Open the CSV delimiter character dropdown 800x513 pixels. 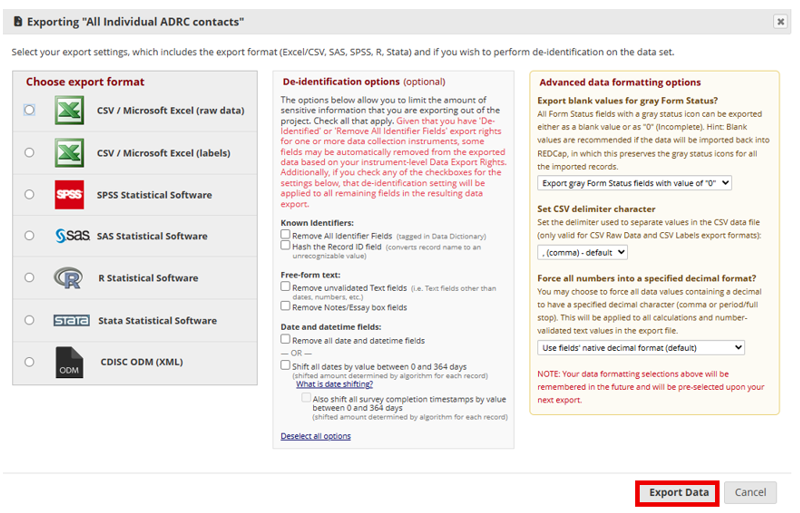click(582, 252)
